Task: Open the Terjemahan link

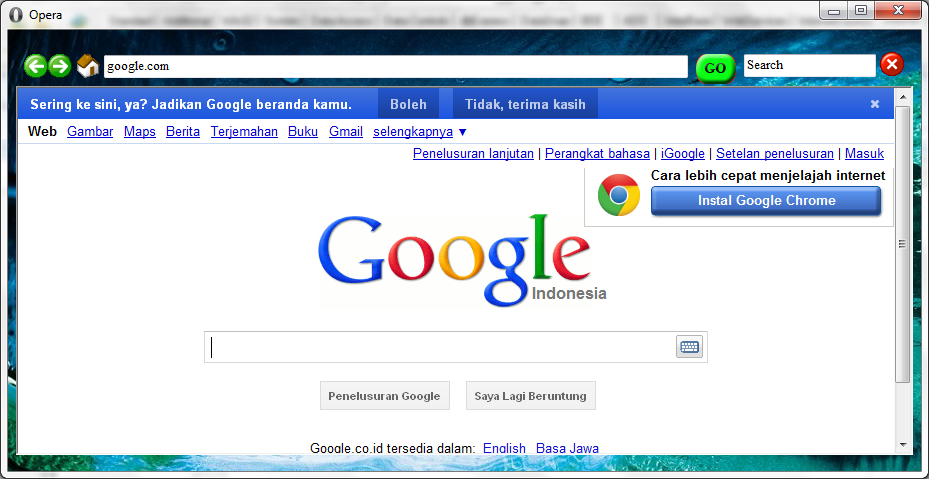Action: click(x=244, y=132)
